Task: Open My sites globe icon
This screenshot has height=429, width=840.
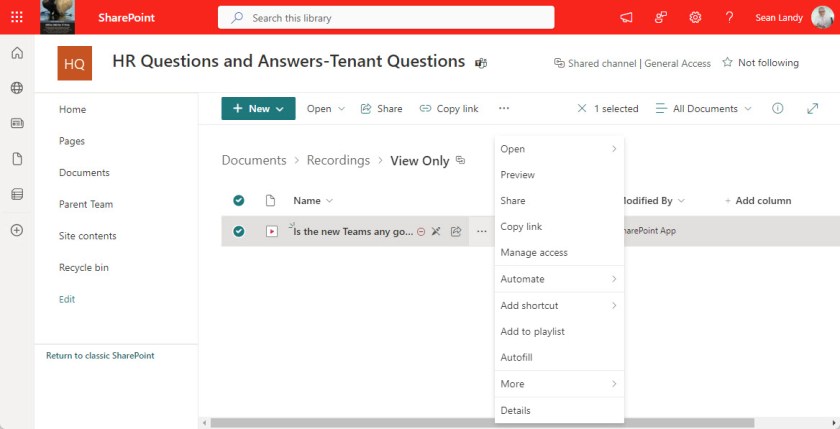Action: click(17, 88)
